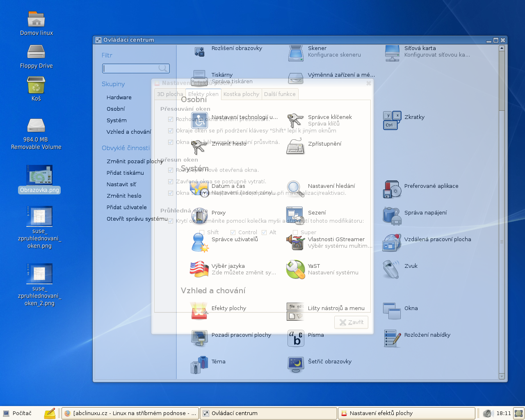
Task: Open Vzdálená pracovní plocha icon
Action: click(x=392, y=242)
